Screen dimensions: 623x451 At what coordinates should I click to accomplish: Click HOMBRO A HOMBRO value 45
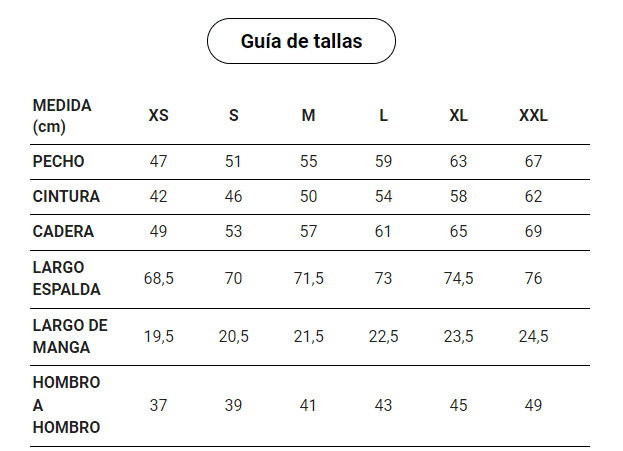coord(458,405)
